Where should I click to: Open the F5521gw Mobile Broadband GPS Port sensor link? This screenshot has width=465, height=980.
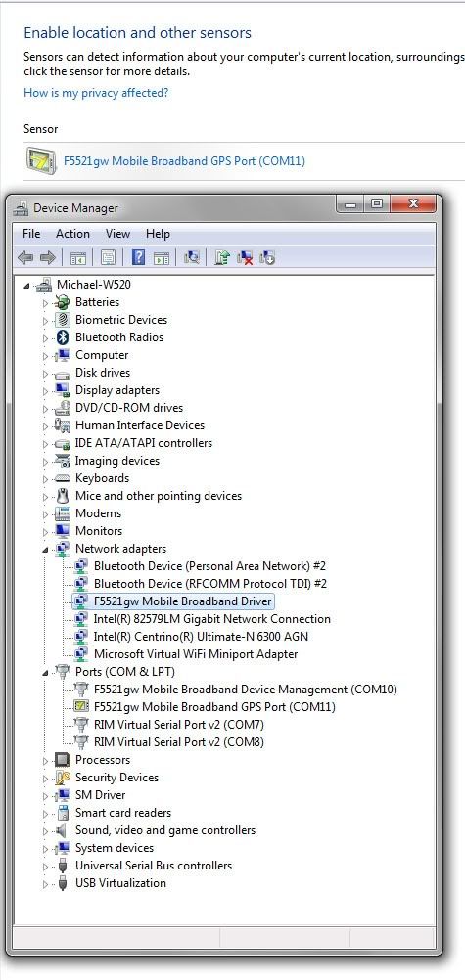click(185, 161)
